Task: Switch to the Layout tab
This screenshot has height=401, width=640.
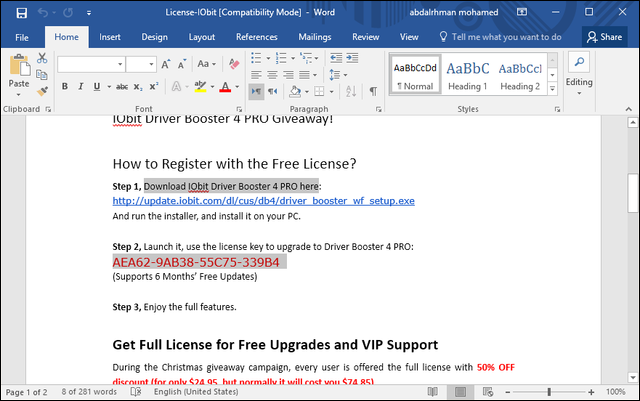Action: tap(202, 37)
